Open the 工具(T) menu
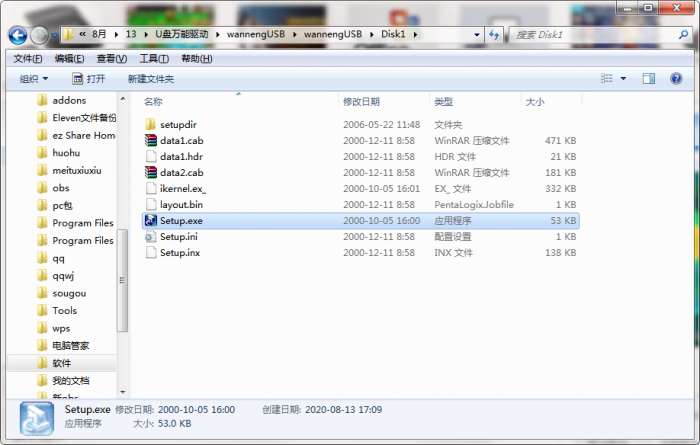Image resolution: width=700 pixels, height=445 pixels. pyautogui.click(x=154, y=58)
